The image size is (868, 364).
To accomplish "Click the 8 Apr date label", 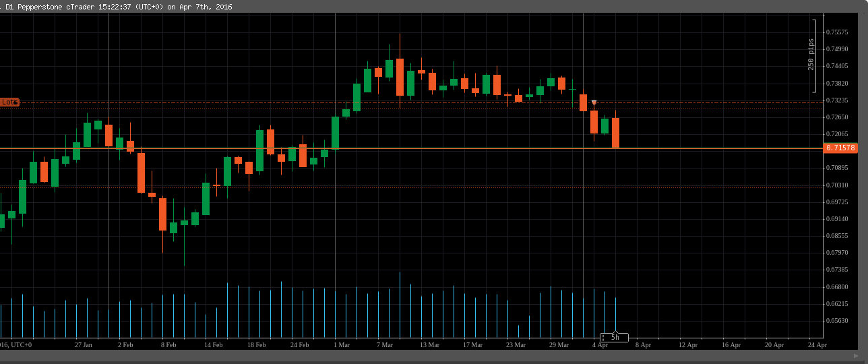I will tap(644, 344).
